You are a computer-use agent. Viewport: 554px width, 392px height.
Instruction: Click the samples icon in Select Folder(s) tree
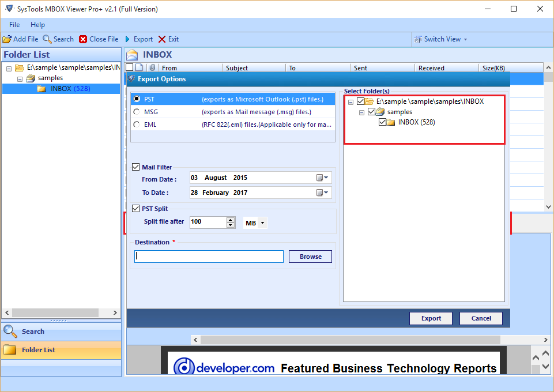tap(380, 112)
